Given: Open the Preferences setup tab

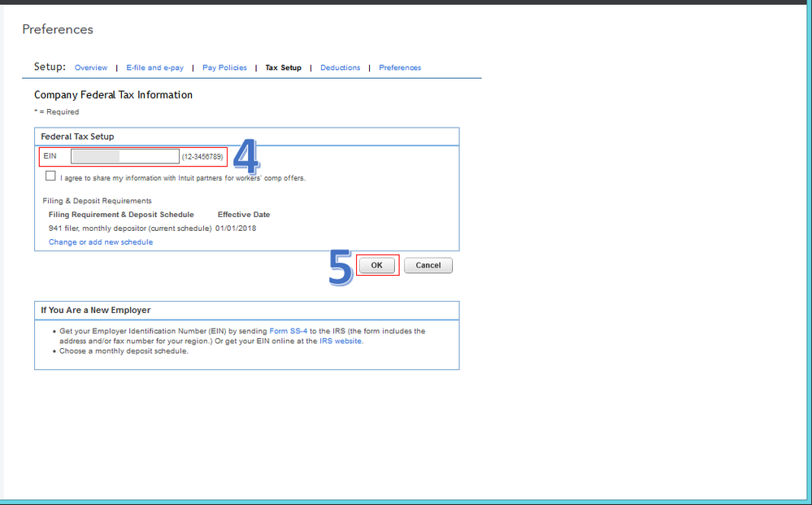Looking at the screenshot, I should click(400, 67).
